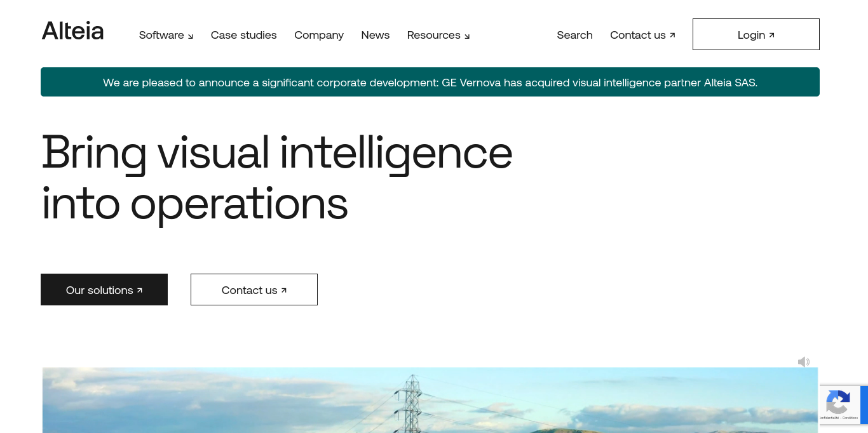The height and width of the screenshot is (433, 868).
Task: Click the Login button
Action: pos(755,34)
